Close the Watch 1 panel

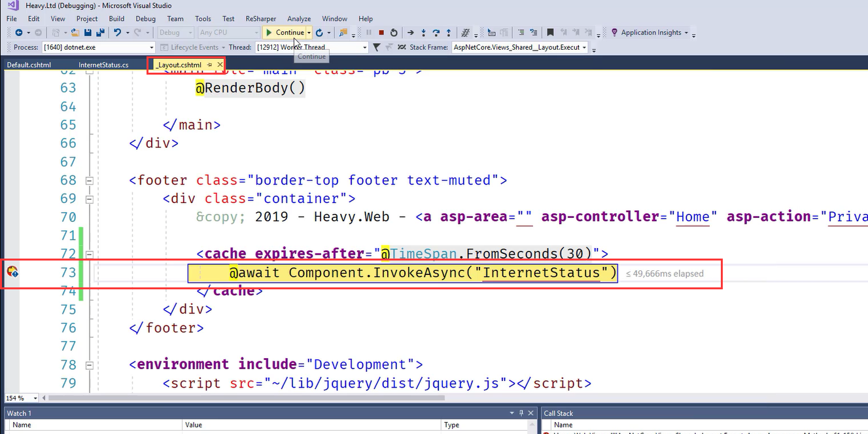coord(530,413)
